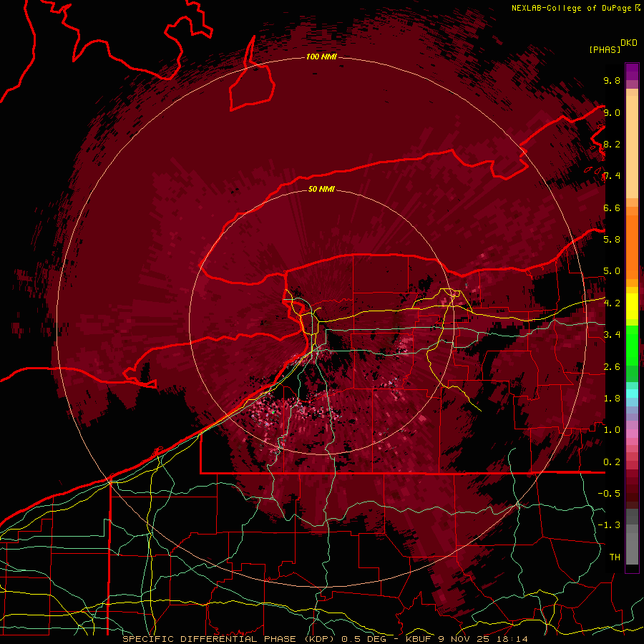Click the 50 NMI range ring label
Screen dimensions: 644x644
[321, 189]
